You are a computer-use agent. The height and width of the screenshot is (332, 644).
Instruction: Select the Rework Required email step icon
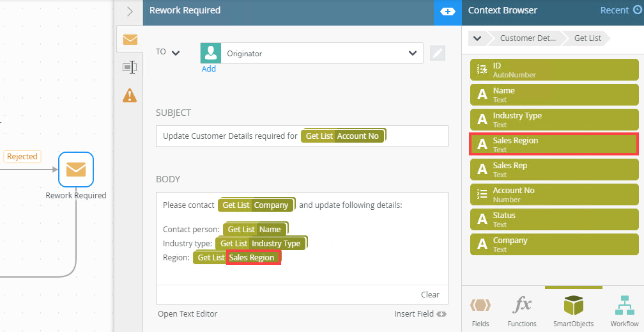coord(76,170)
